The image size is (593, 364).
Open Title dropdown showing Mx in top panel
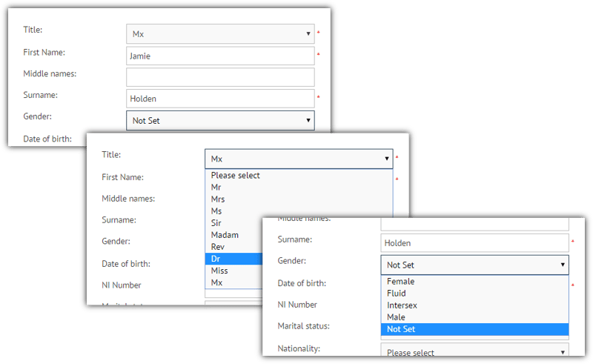(x=220, y=33)
